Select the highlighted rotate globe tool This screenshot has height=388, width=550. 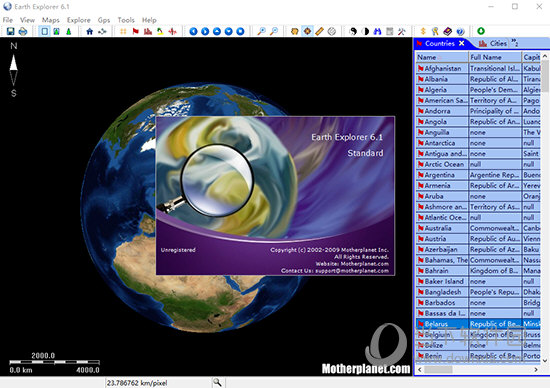(x=307, y=32)
